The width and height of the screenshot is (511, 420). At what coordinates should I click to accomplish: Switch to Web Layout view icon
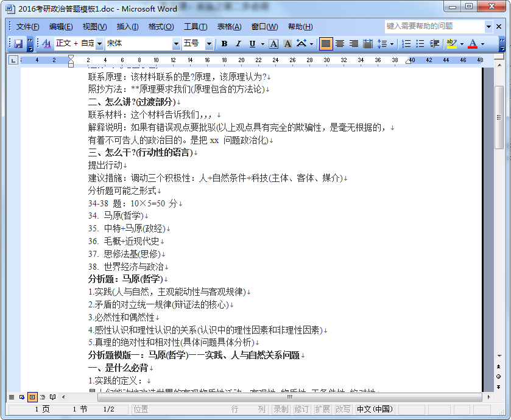pos(22,397)
